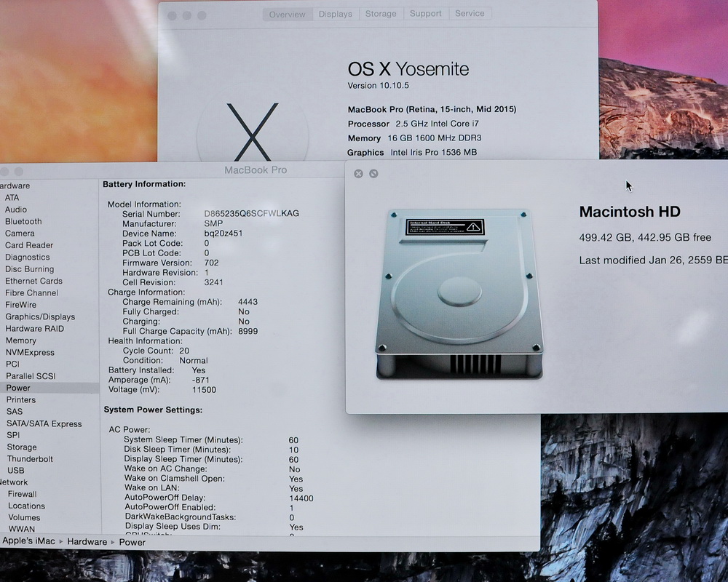Select USB in the sidebar
The image size is (728, 582).
(16, 470)
